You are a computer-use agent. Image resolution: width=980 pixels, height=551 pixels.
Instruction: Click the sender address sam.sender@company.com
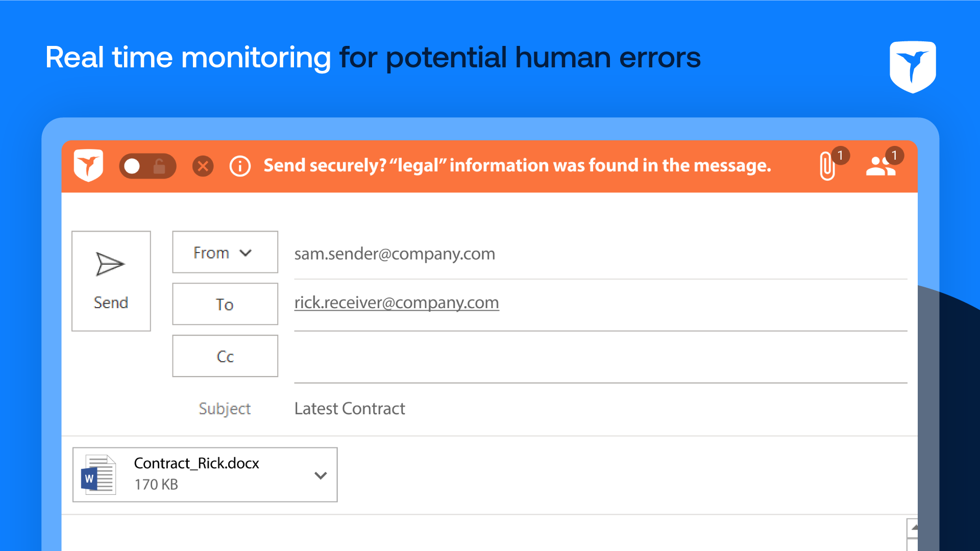pyautogui.click(x=395, y=254)
